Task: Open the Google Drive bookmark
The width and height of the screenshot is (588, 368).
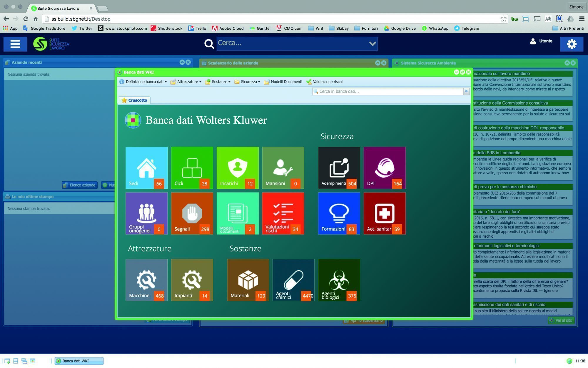Action: (400, 28)
